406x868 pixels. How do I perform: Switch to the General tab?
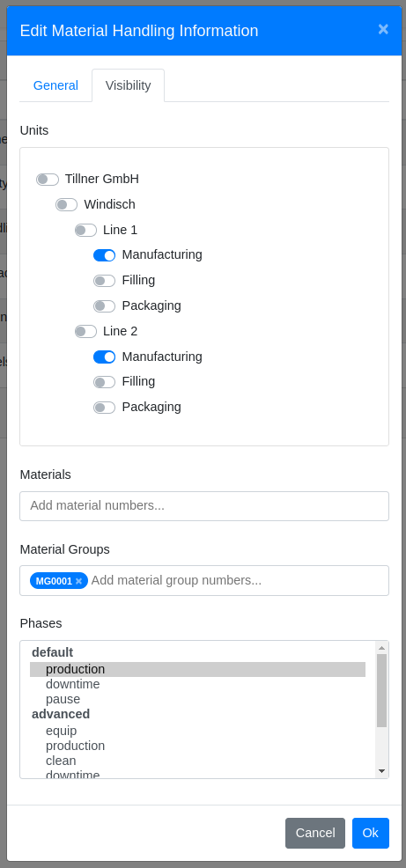(x=55, y=85)
